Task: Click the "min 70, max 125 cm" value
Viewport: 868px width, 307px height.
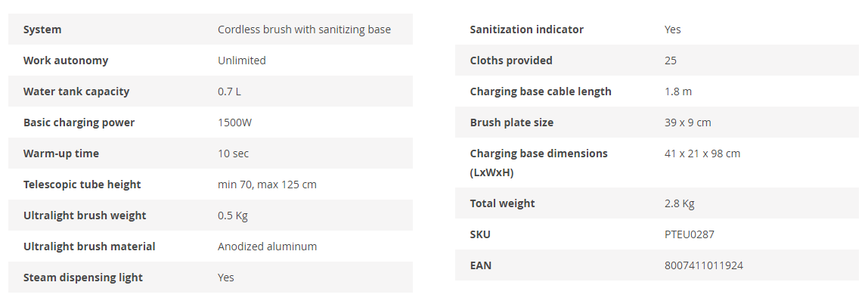Action: pos(267,185)
